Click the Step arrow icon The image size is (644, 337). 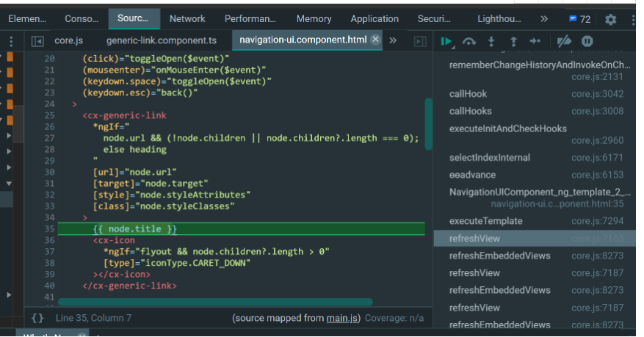(x=535, y=41)
